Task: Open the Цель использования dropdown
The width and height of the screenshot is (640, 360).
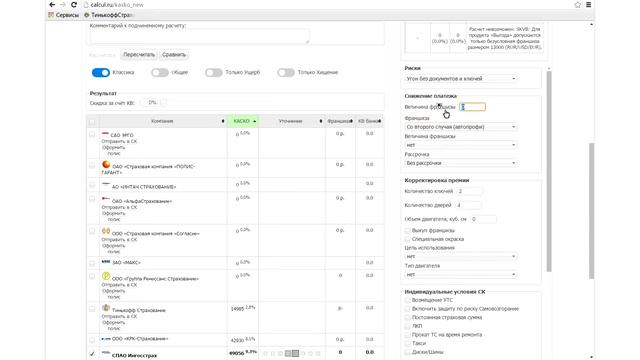Action: [x=461, y=256]
